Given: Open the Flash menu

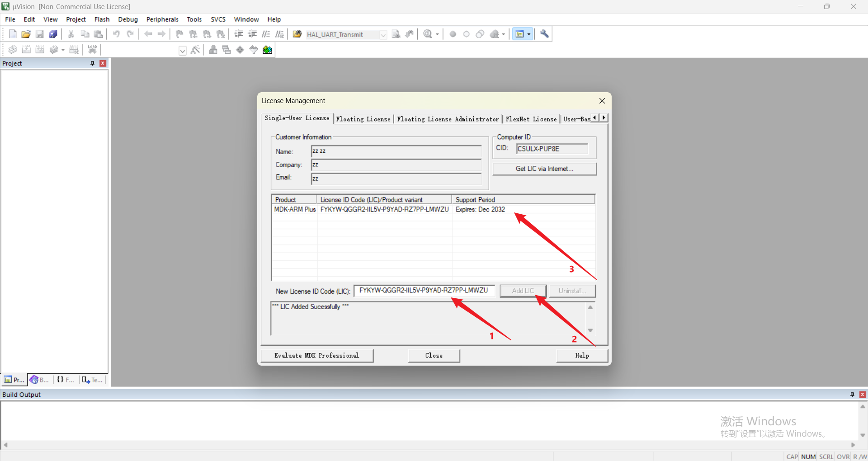Looking at the screenshot, I should click(102, 19).
